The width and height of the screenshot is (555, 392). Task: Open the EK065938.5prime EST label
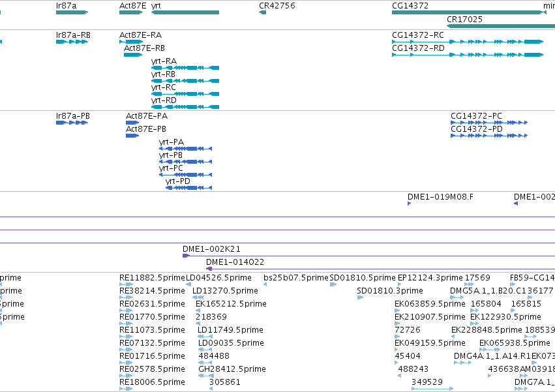(x=515, y=344)
